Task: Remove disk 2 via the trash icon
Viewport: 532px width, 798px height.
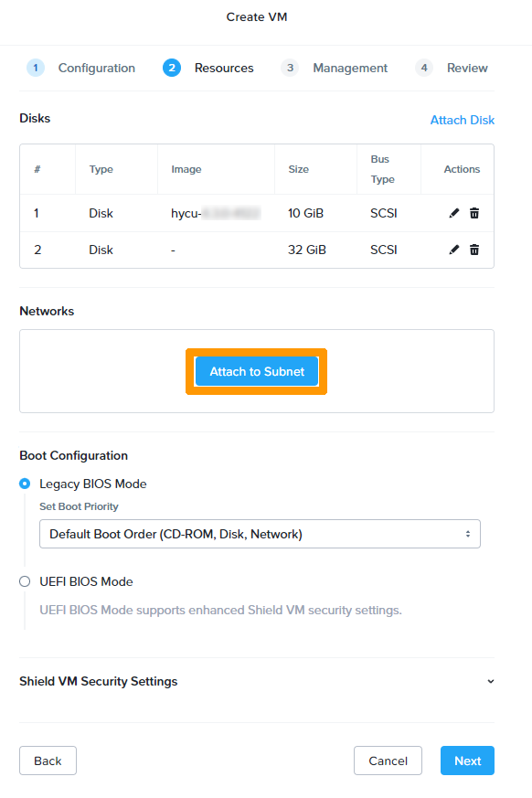Action: point(474,249)
